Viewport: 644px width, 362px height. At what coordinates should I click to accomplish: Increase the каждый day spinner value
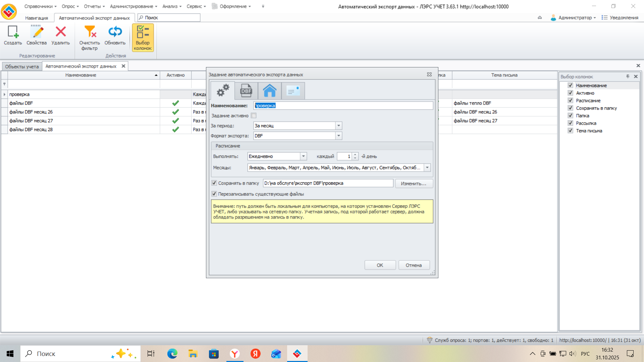point(355,155)
